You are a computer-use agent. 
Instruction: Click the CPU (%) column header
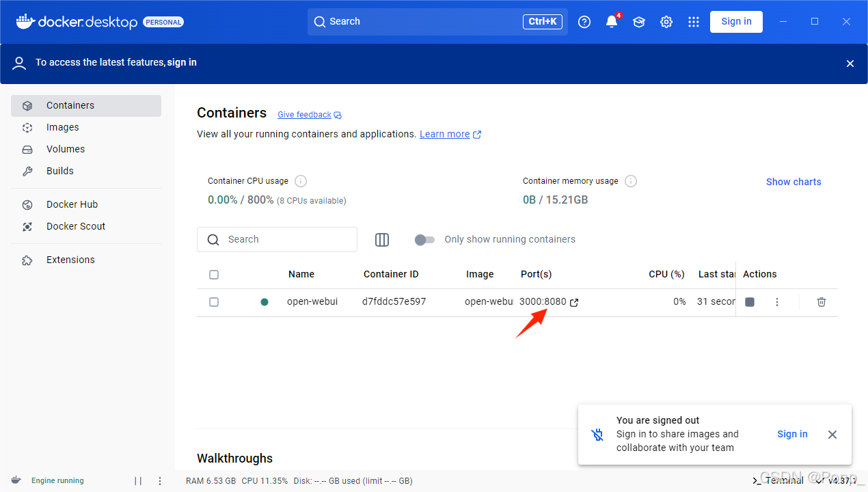(x=666, y=275)
